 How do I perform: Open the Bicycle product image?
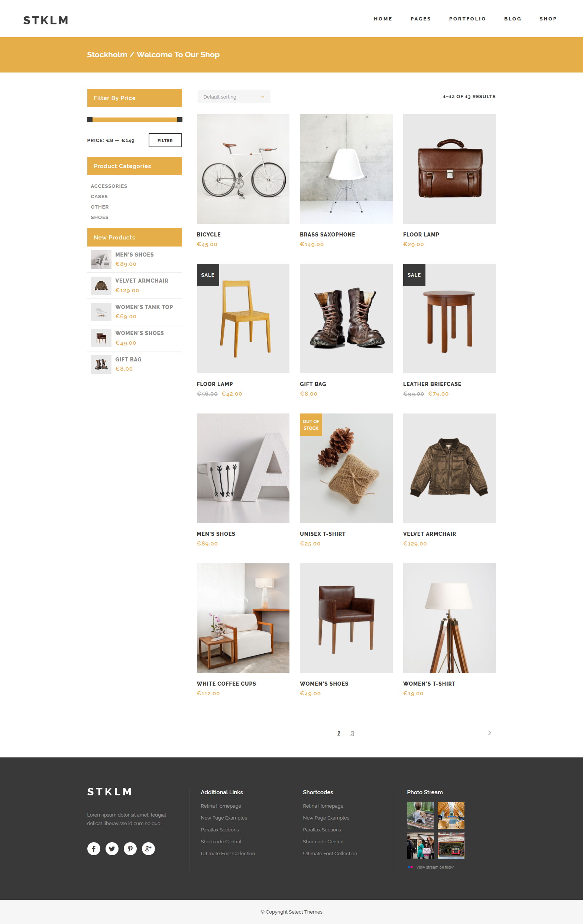coord(243,169)
